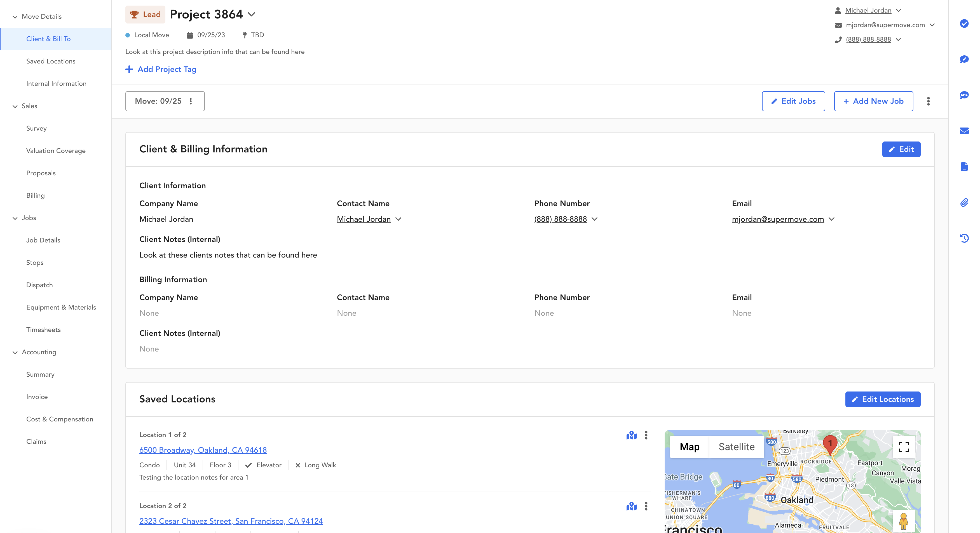980x533 pixels.
Task: Click the Edit Locations button
Action: pos(883,399)
